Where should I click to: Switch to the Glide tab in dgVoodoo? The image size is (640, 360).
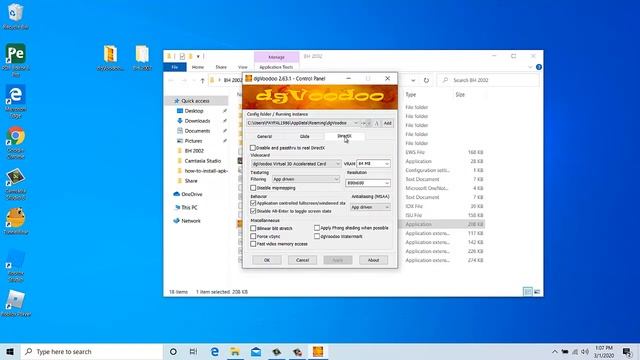click(304, 136)
